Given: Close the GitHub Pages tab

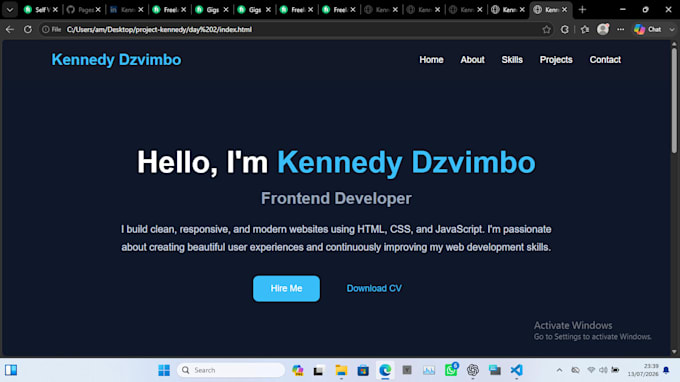Looking at the screenshot, I should (98, 10).
